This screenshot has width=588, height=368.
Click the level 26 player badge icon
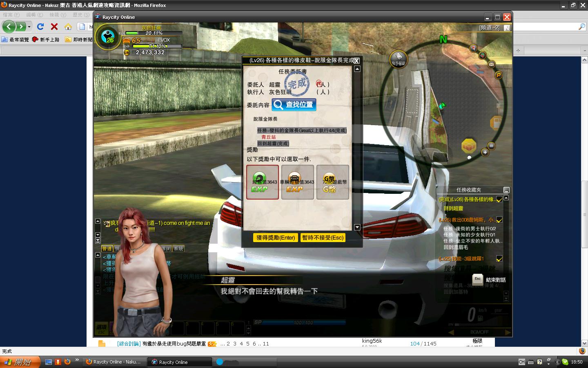tap(108, 37)
